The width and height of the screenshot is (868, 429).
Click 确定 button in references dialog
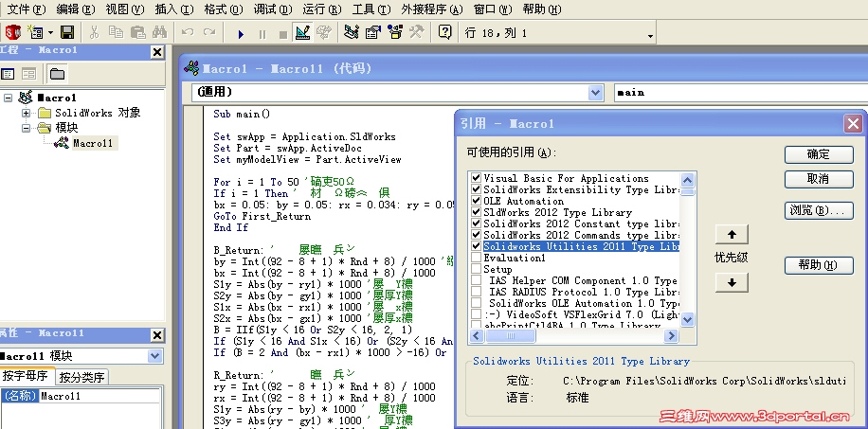click(819, 154)
